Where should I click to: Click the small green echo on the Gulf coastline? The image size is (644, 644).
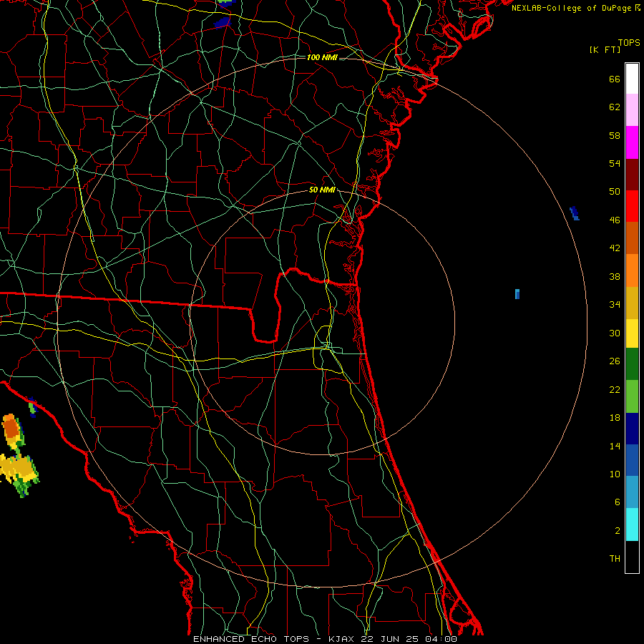[32, 407]
